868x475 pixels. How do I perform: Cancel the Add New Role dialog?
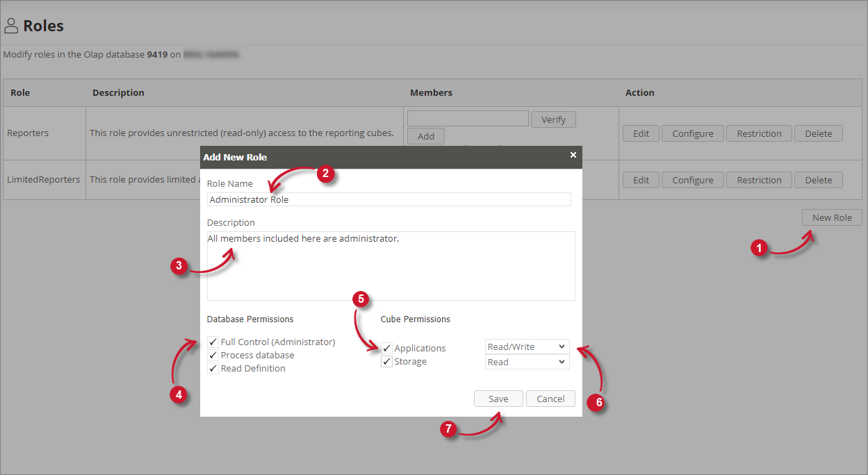coord(550,399)
